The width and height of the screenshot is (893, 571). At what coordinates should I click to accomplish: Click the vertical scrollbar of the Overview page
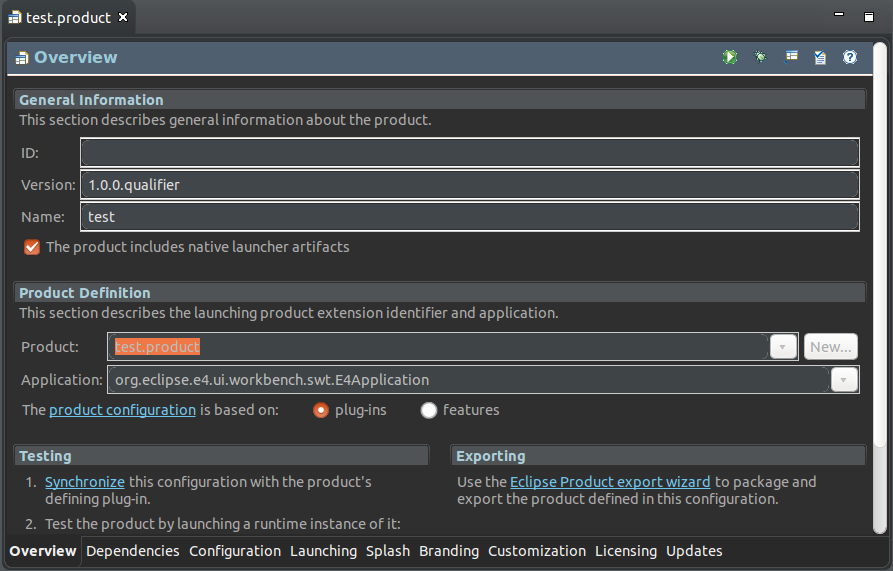(880, 285)
